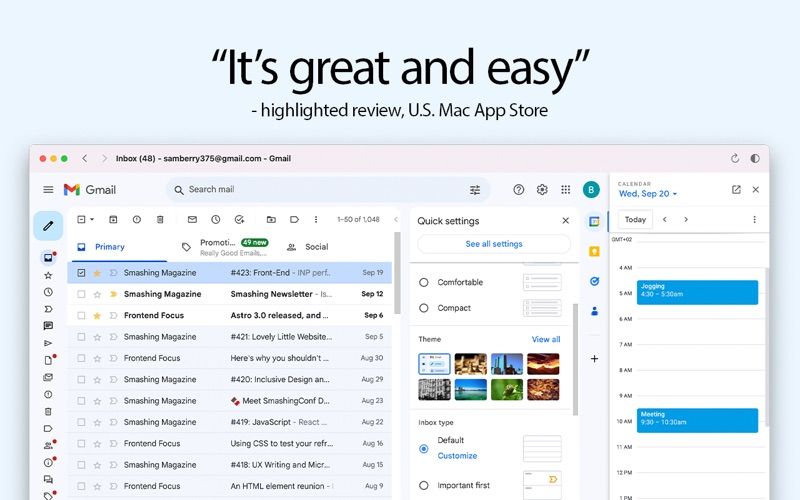Open calendar panel more options dots
Image resolution: width=800 pixels, height=500 pixels.
755,219
